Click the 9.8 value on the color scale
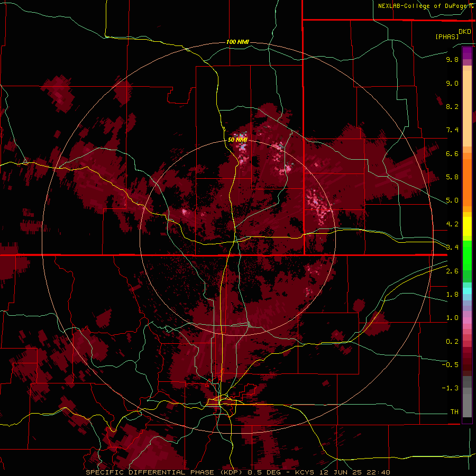This screenshot has height=476, width=476. (x=452, y=59)
